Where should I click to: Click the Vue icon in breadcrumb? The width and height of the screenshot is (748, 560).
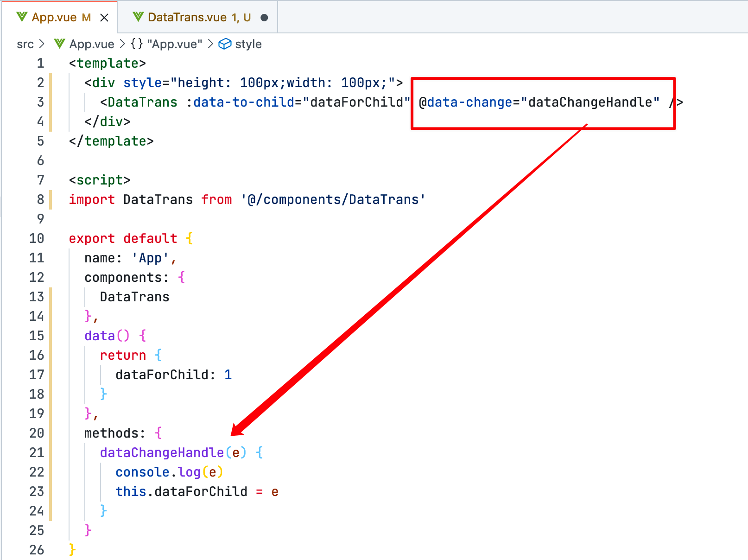[x=59, y=44]
